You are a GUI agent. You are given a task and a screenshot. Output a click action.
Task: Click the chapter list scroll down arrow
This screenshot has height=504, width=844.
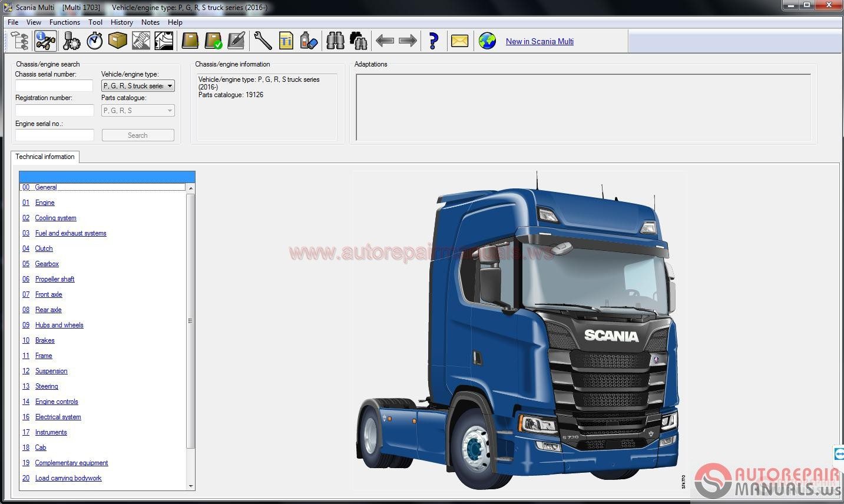(x=190, y=486)
